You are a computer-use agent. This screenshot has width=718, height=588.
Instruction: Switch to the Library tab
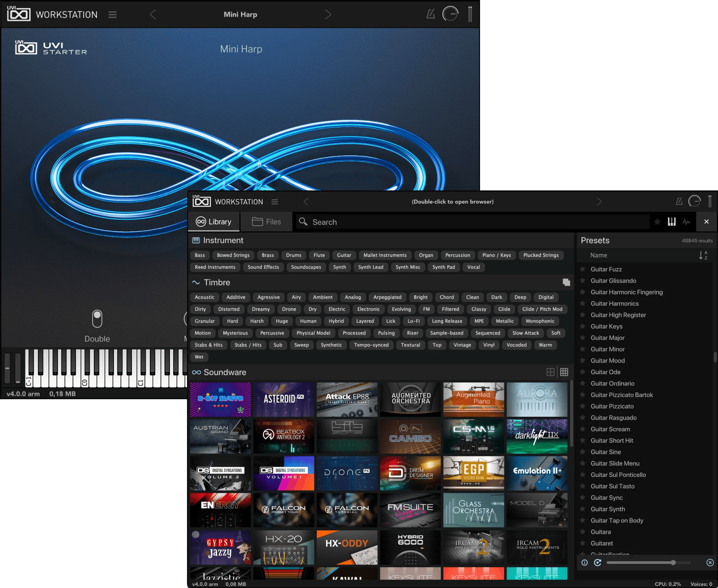point(214,222)
